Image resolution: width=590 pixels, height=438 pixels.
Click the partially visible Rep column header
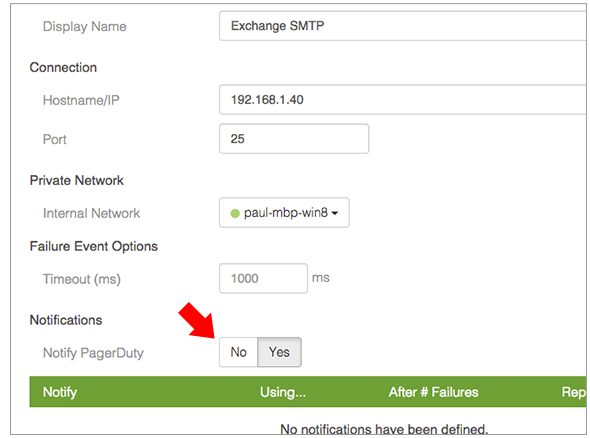(x=573, y=392)
